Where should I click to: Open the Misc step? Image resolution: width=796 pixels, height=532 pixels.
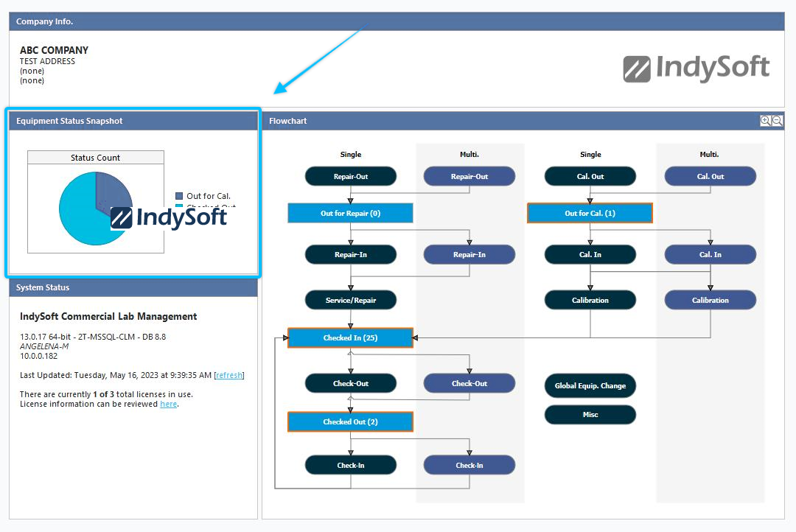pyautogui.click(x=590, y=415)
